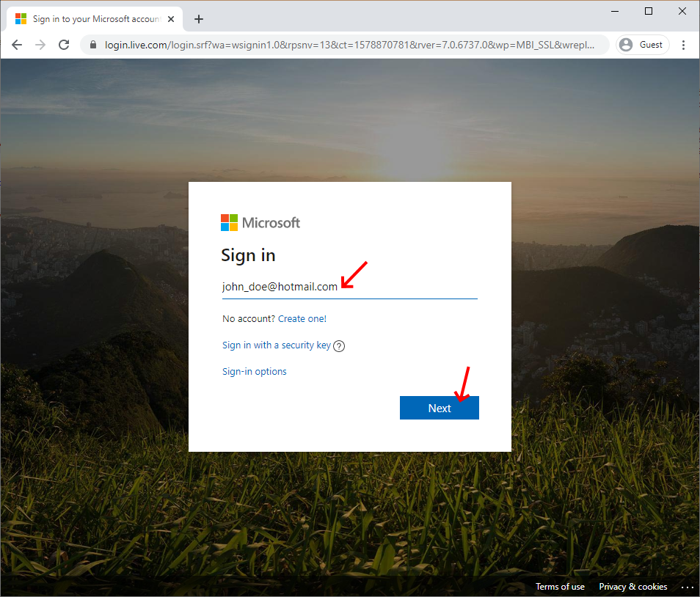Click the browser forward arrow
The height and width of the screenshot is (597, 700).
(40, 45)
